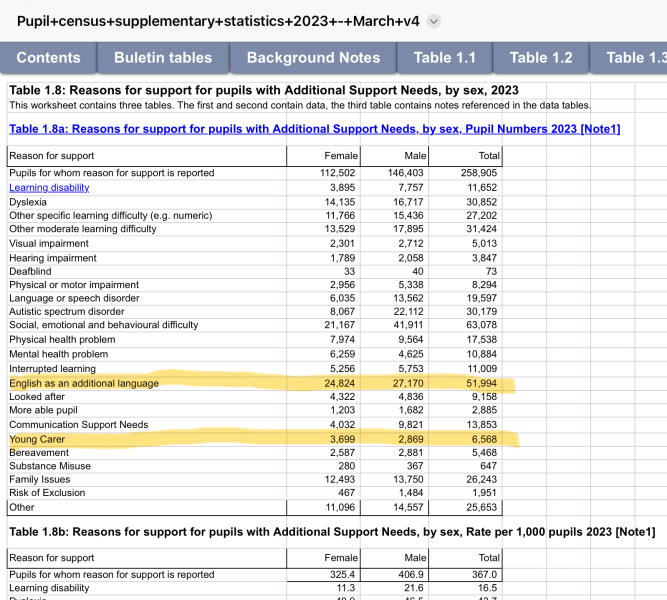
Task: Click Substance Misuse total 647
Action: (x=488, y=466)
